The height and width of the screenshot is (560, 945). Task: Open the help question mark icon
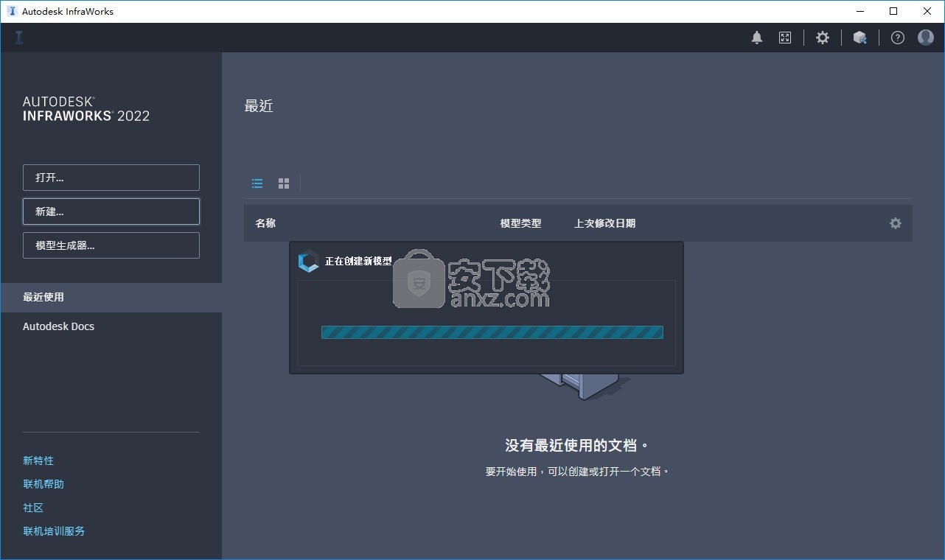pos(898,38)
